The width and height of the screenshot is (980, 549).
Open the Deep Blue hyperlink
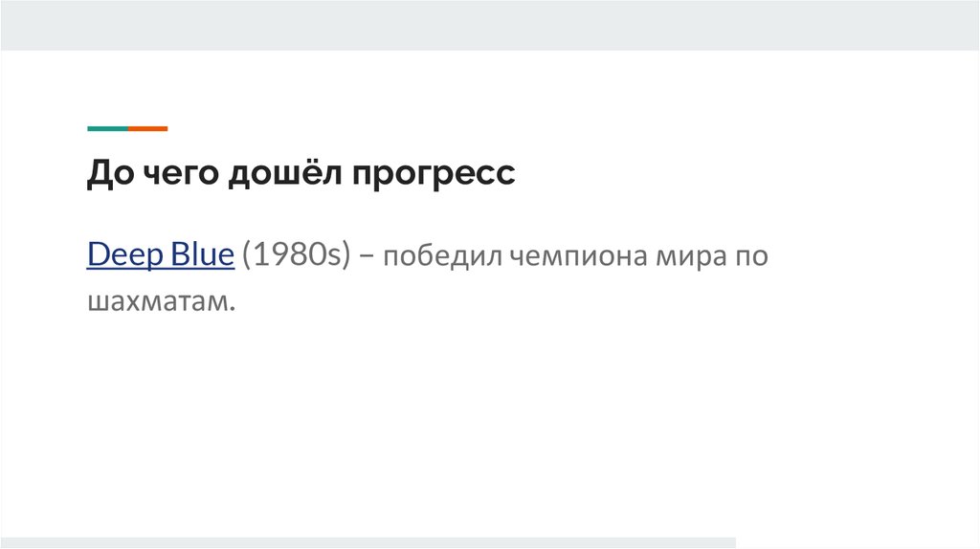coord(160,255)
